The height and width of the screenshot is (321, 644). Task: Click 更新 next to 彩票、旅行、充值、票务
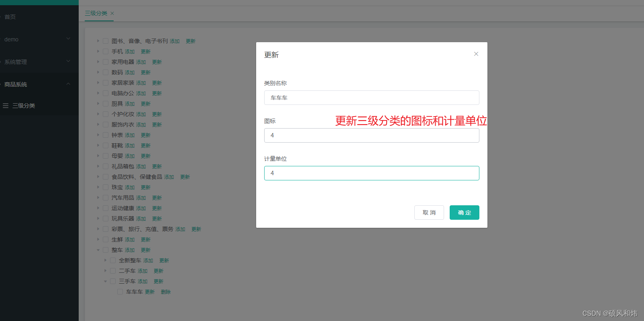click(196, 229)
